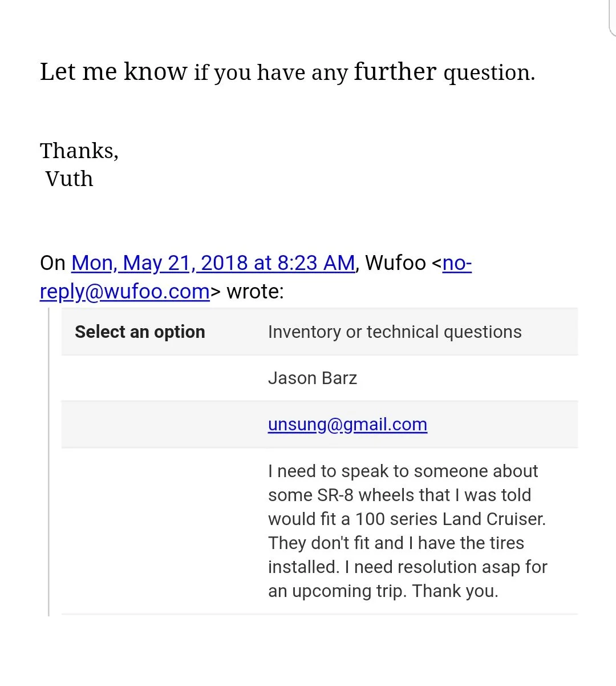Open the Mon, May 21, 2018 date link

coord(213,263)
